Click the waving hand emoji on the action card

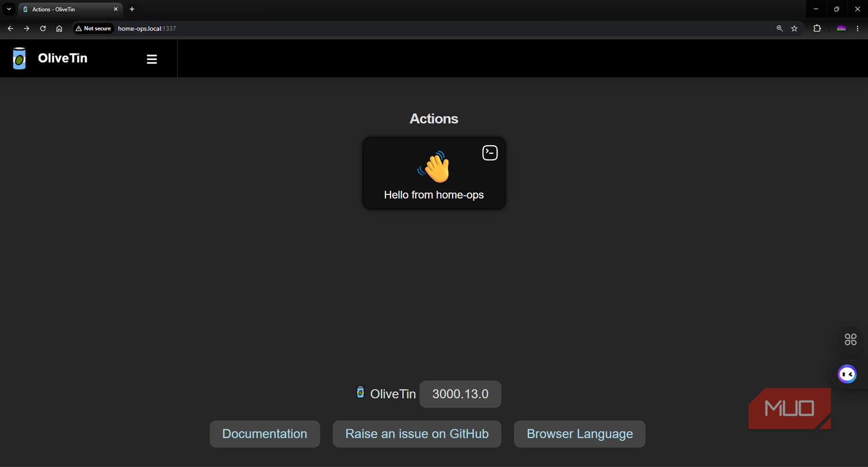434,167
